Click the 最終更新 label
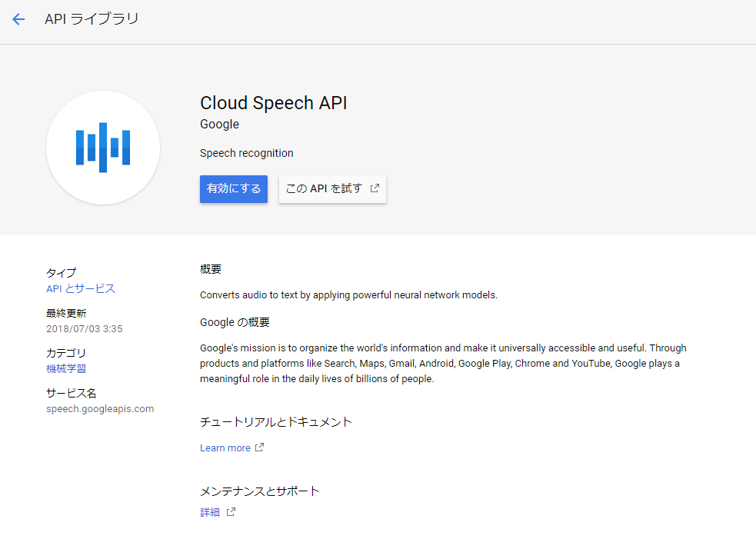756x549 pixels. coord(66,313)
